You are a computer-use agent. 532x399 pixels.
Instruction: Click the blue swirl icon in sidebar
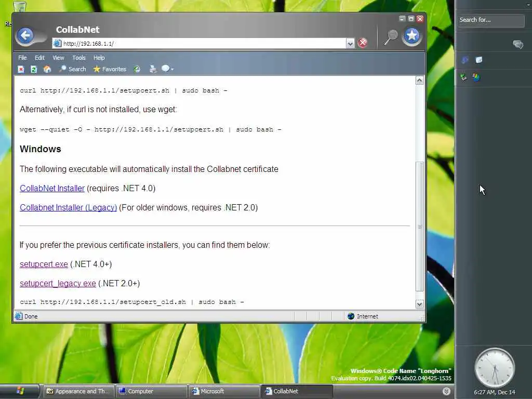point(465,60)
